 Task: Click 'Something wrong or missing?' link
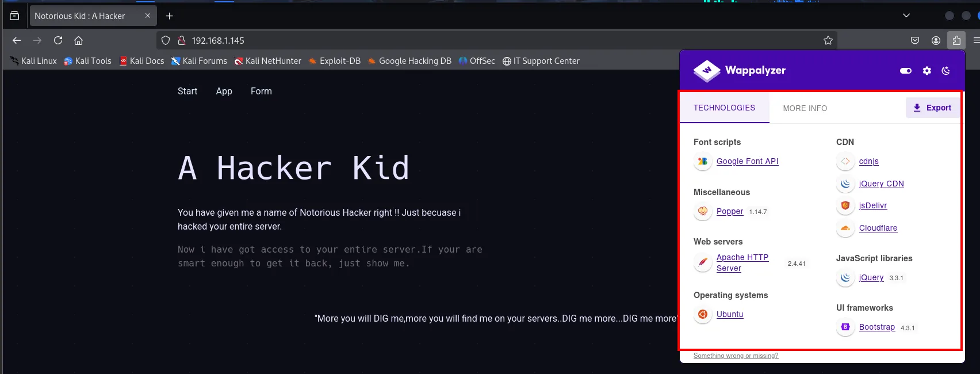[736, 356]
